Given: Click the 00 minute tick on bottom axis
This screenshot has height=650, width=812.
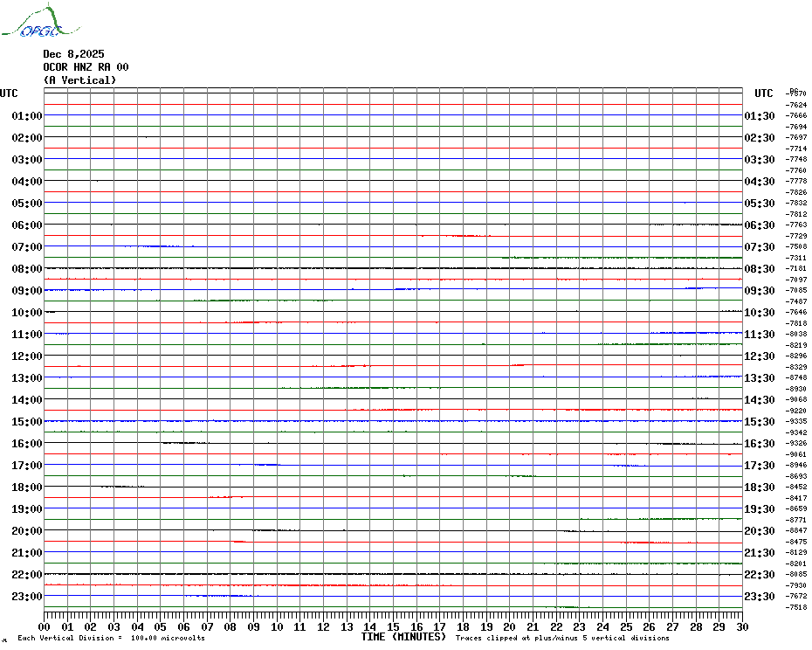Looking at the screenshot, I should pos(45,626).
